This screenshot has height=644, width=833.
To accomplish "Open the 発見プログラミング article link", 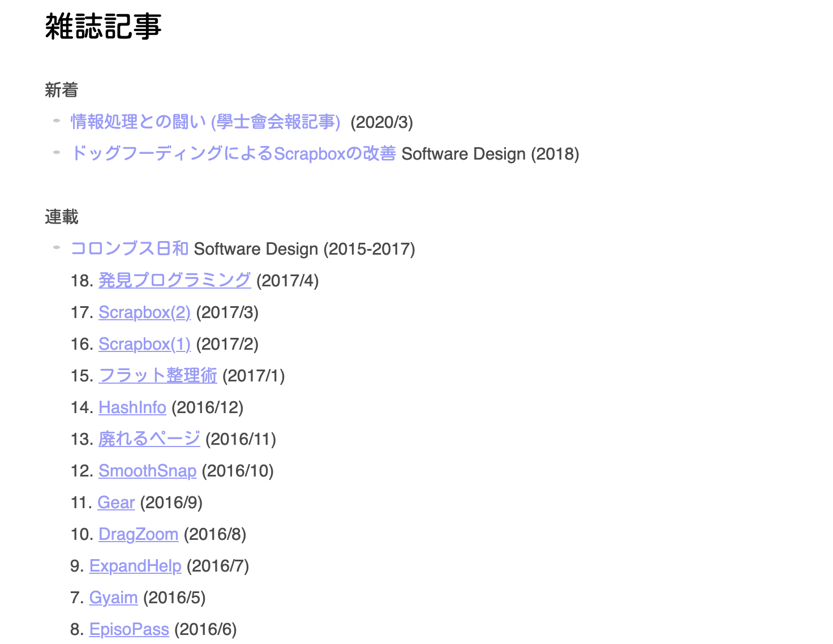I will point(175,280).
